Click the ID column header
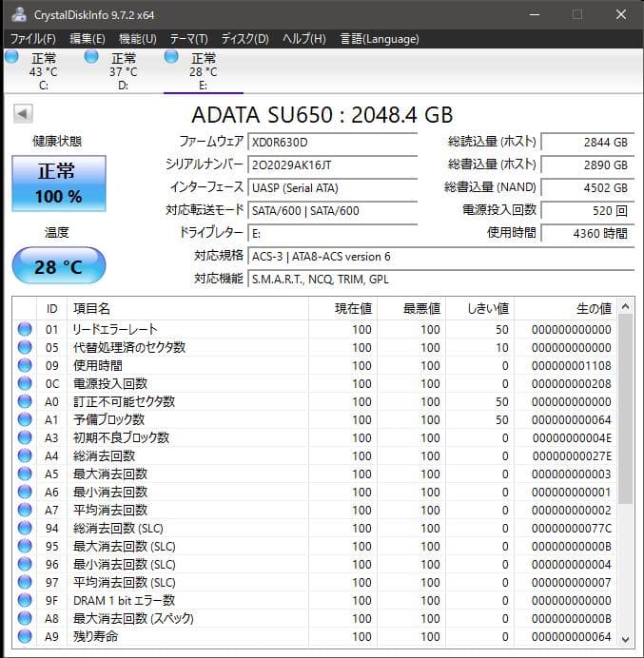 coord(51,308)
